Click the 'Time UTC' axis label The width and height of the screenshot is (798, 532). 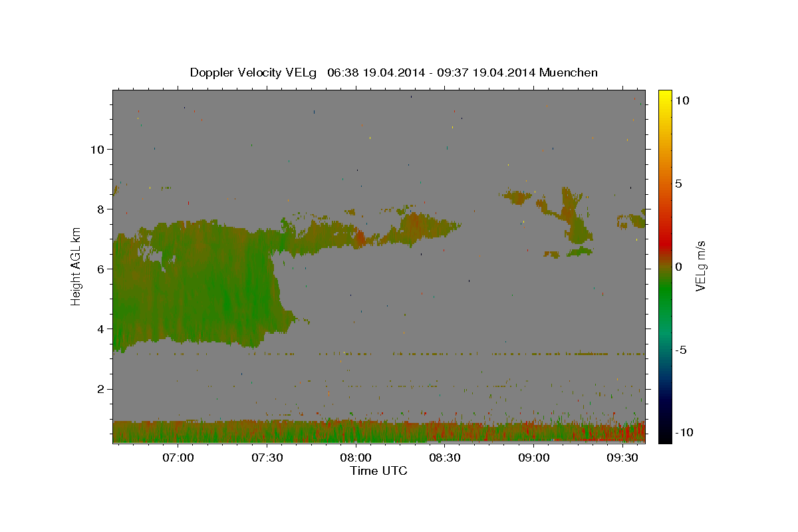pyautogui.click(x=378, y=471)
